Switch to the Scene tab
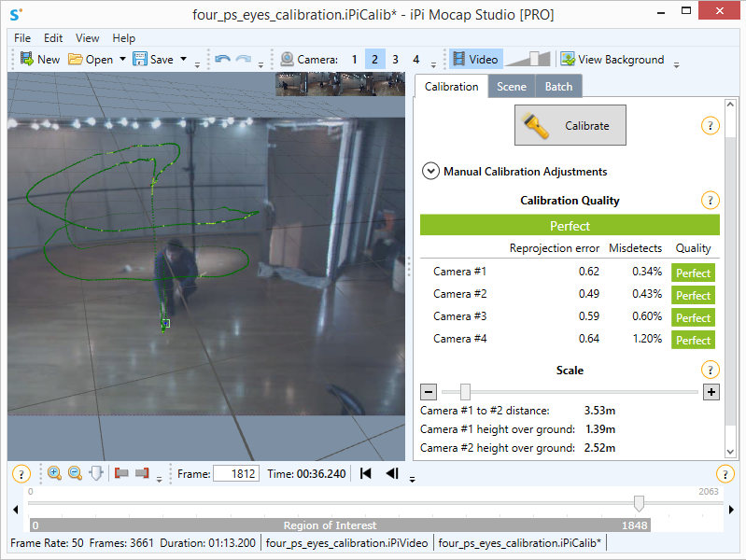The height and width of the screenshot is (560, 746). tap(512, 87)
